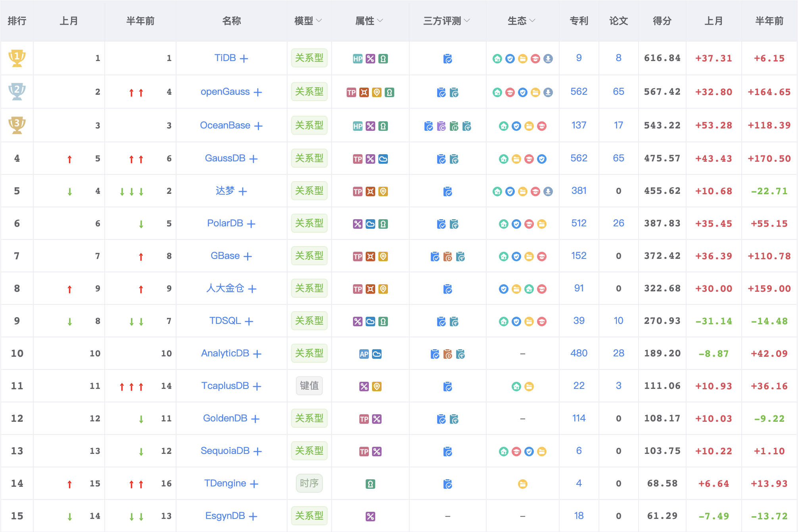Image resolution: width=798 pixels, height=532 pixels.
Task: Click the download ecosystem icon in 达梦 row
Action: 548,191
